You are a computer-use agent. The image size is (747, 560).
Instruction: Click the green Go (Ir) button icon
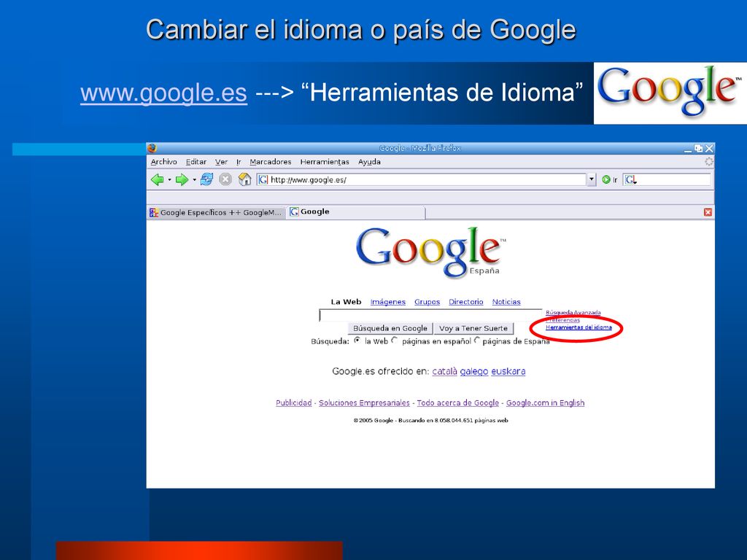(606, 179)
